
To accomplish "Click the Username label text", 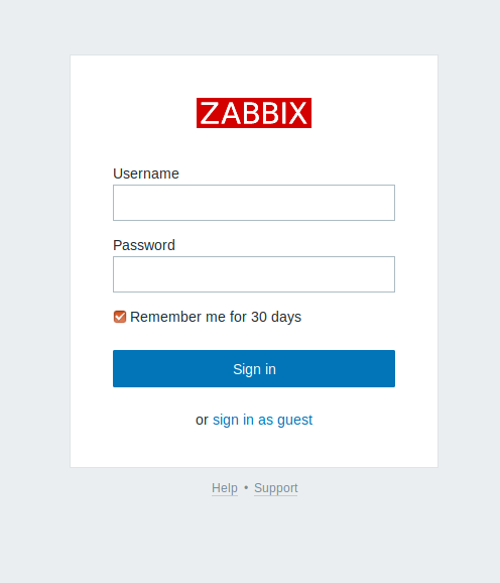I will click(x=146, y=174).
